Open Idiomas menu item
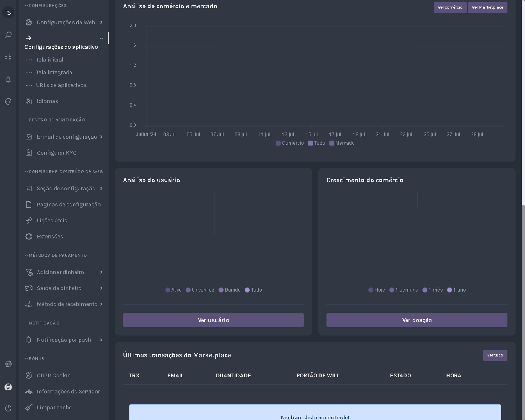The width and height of the screenshot is (525, 420). pyautogui.click(x=47, y=101)
